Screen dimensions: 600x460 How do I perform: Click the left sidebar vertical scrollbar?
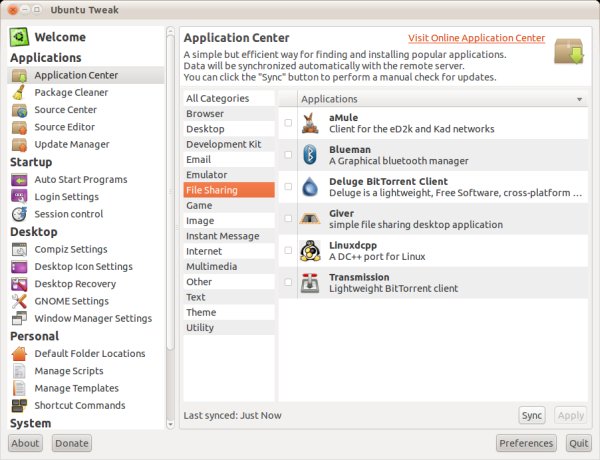click(170, 200)
